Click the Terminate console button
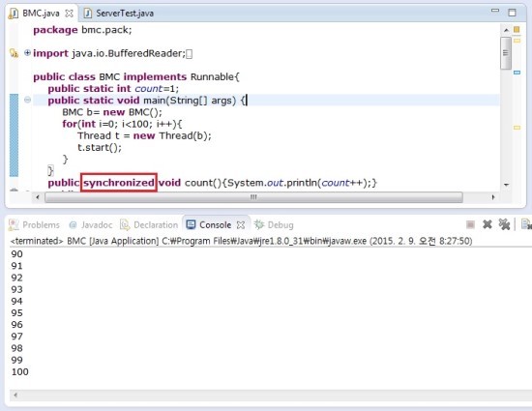The image size is (532, 411). (x=470, y=224)
